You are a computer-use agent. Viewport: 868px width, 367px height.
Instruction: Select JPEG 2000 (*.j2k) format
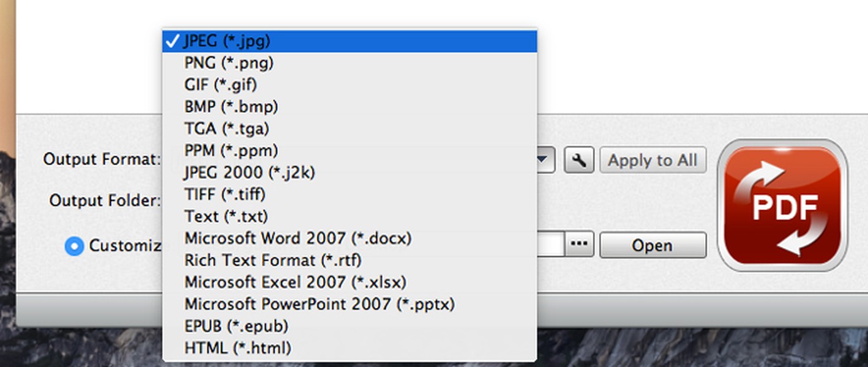250,172
